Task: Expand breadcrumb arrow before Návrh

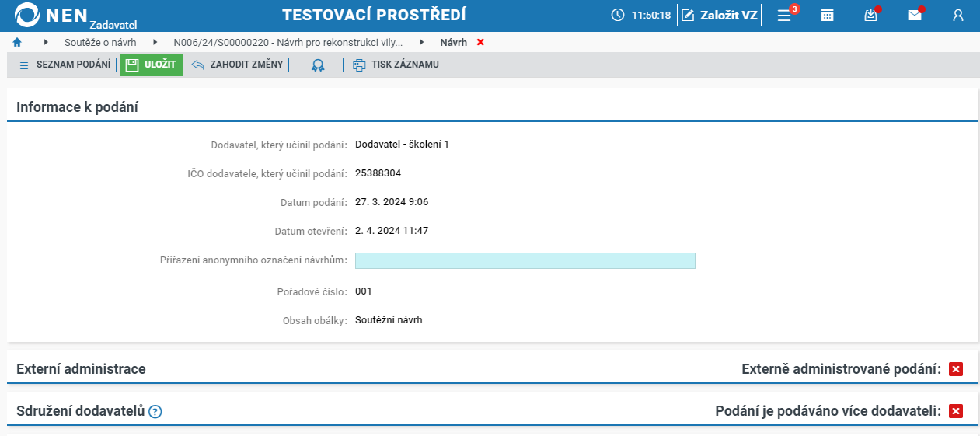Action: (422, 42)
